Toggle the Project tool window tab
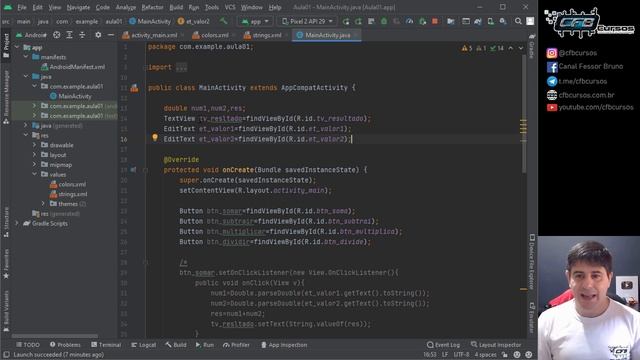640x360 pixels. coord(6,46)
